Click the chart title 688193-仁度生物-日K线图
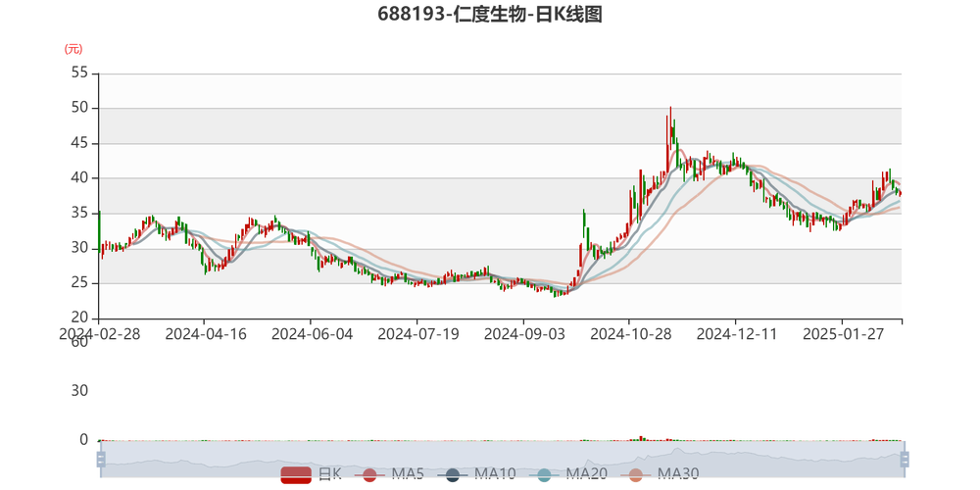Viewport: 980px width, 490px height. pos(490,14)
